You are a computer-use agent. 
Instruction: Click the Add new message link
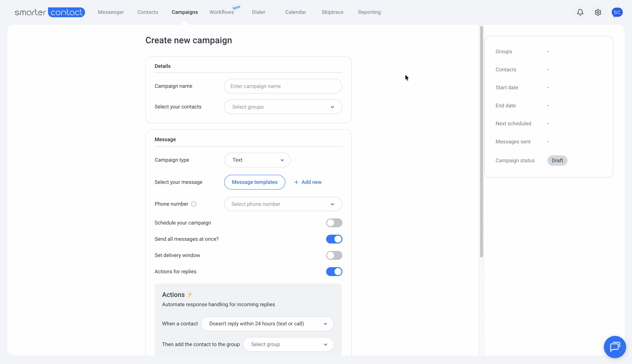(308, 182)
